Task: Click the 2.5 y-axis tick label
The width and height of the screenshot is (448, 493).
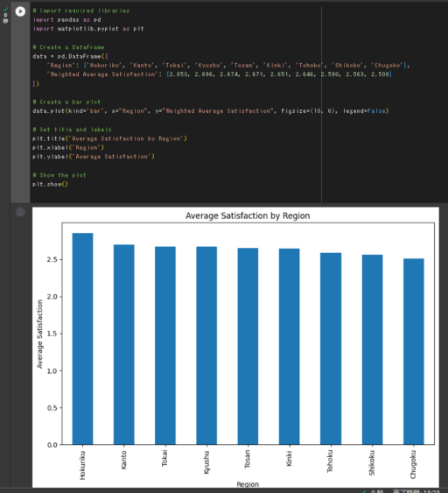Action: point(52,260)
